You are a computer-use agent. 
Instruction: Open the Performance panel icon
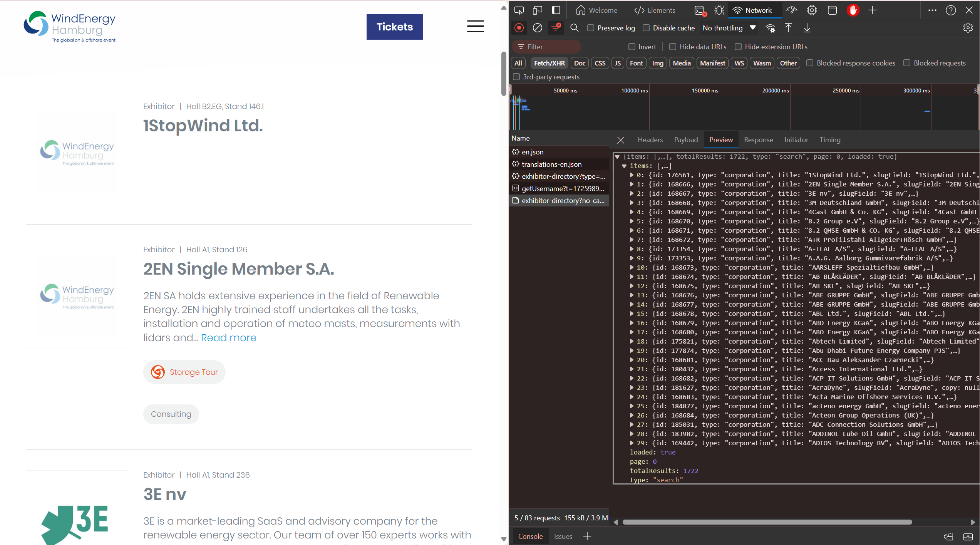click(792, 10)
